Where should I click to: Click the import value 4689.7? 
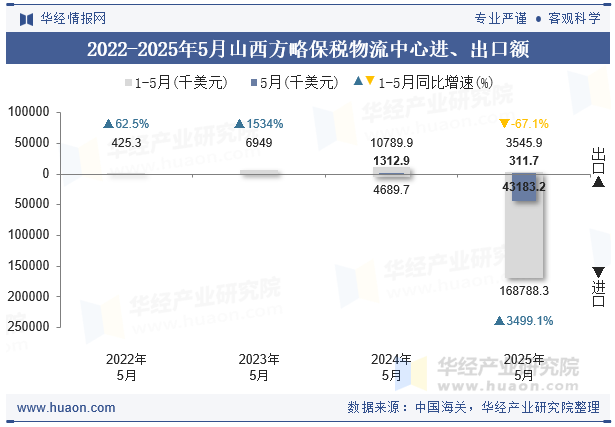(391, 190)
